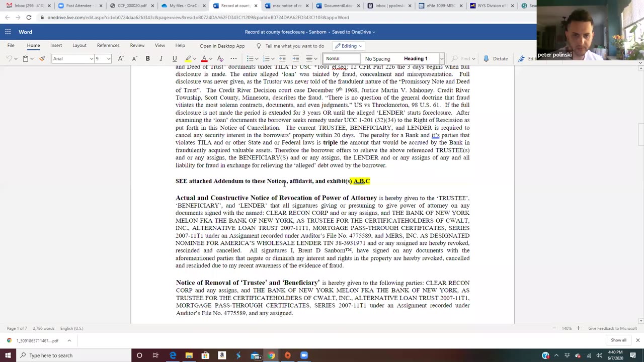Toggle bold formatting

pos(147,59)
